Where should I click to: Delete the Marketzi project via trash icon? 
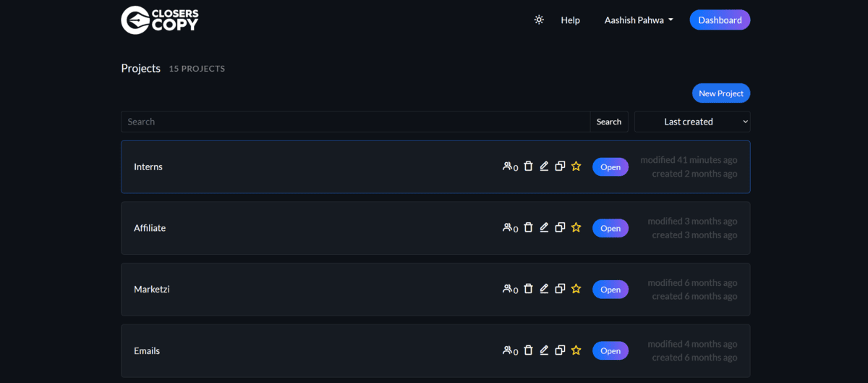tap(528, 289)
